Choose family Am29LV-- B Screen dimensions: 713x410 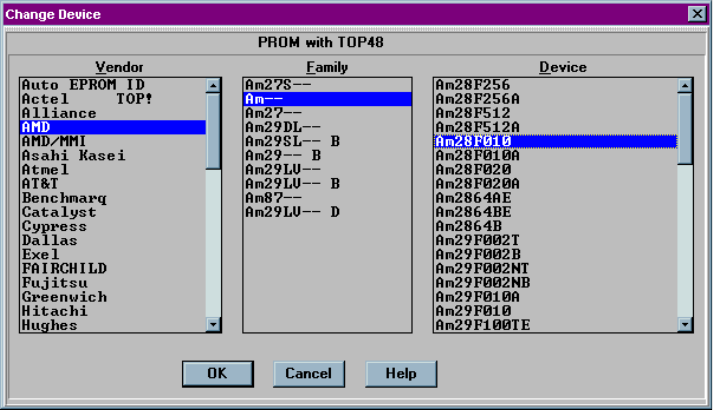pyautogui.click(x=327, y=184)
